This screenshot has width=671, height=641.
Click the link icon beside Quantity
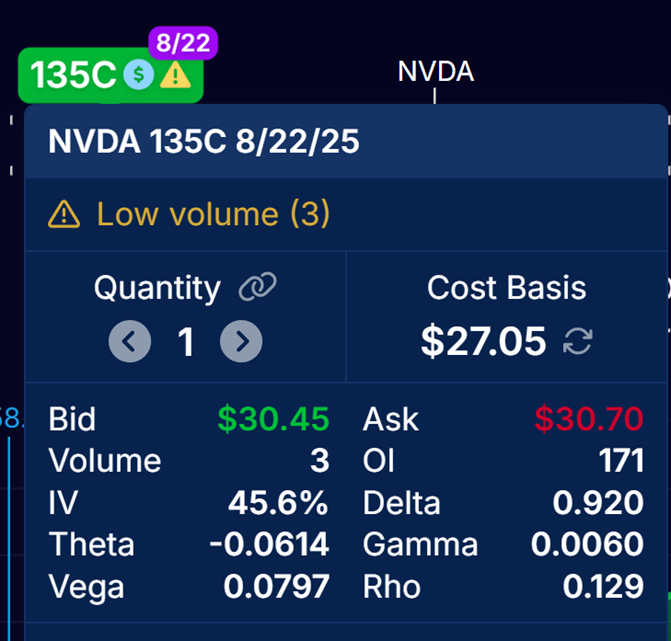coord(257,288)
